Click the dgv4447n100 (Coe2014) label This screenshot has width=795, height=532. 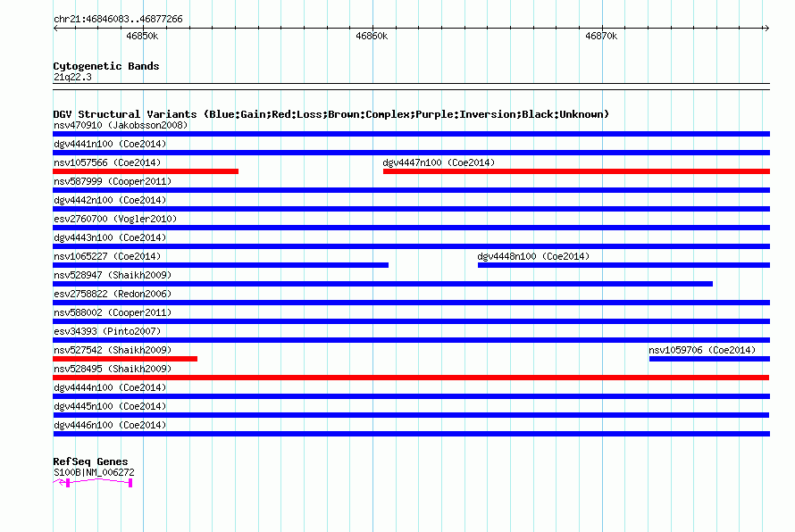tap(439, 162)
